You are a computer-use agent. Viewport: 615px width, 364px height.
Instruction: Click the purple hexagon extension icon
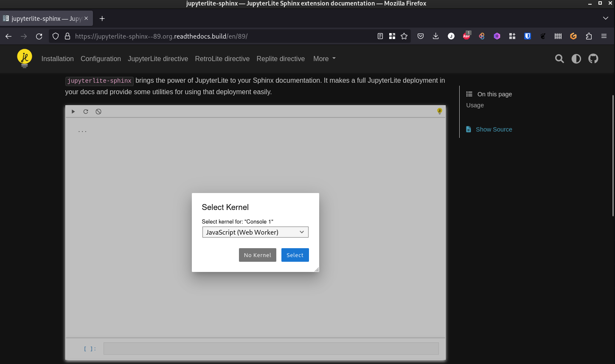click(497, 36)
